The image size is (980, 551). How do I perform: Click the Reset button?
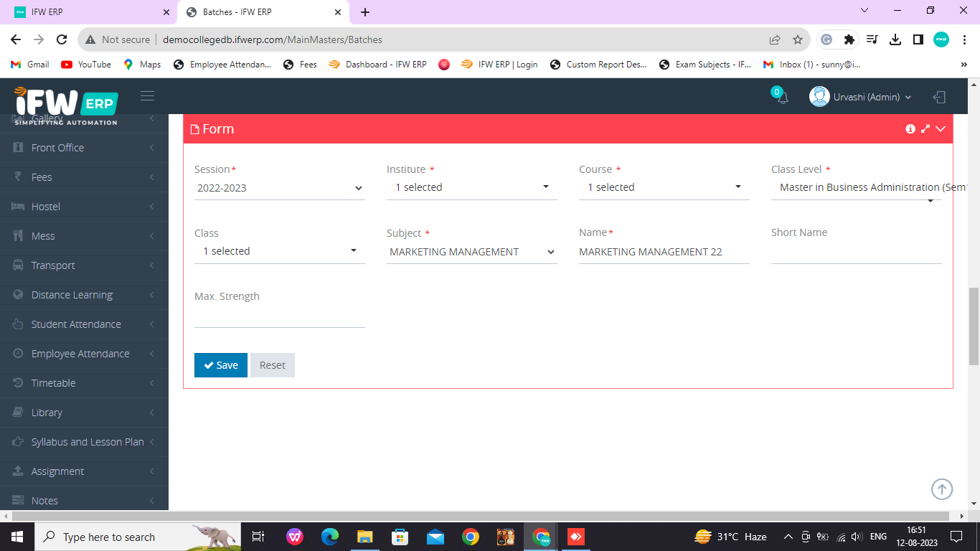[x=273, y=365]
